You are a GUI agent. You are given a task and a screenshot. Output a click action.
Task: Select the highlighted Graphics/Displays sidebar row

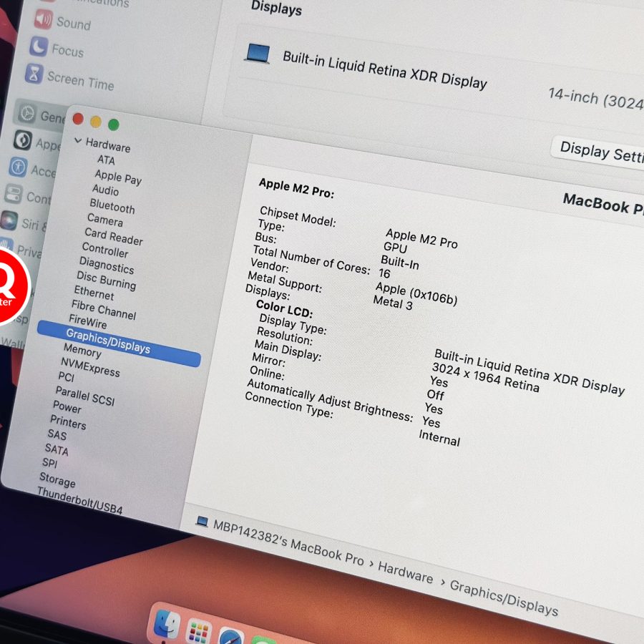coord(119,343)
